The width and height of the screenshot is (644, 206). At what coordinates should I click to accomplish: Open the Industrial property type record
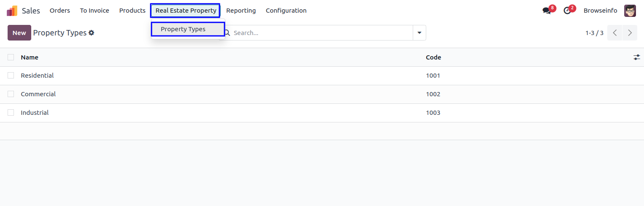click(35, 113)
